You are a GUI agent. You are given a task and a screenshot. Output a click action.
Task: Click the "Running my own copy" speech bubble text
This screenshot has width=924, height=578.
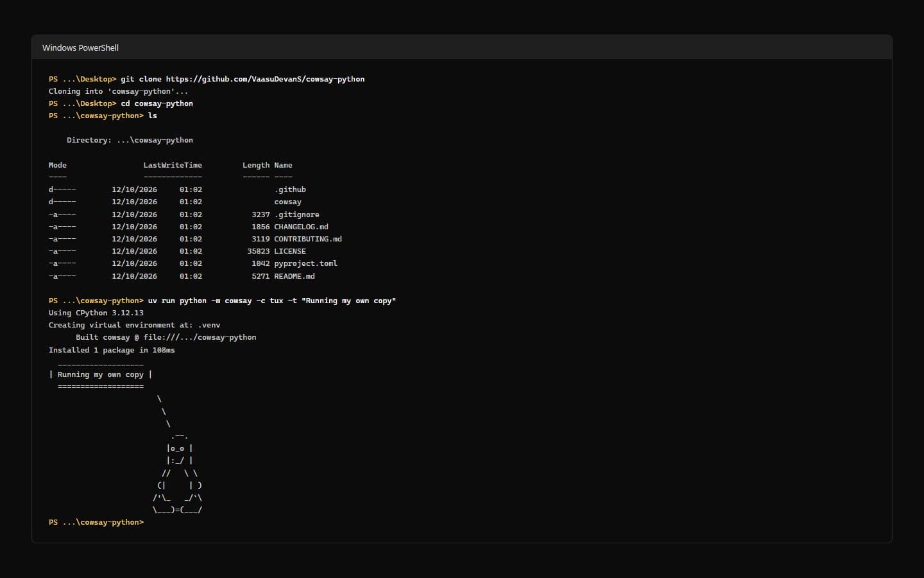click(x=101, y=374)
